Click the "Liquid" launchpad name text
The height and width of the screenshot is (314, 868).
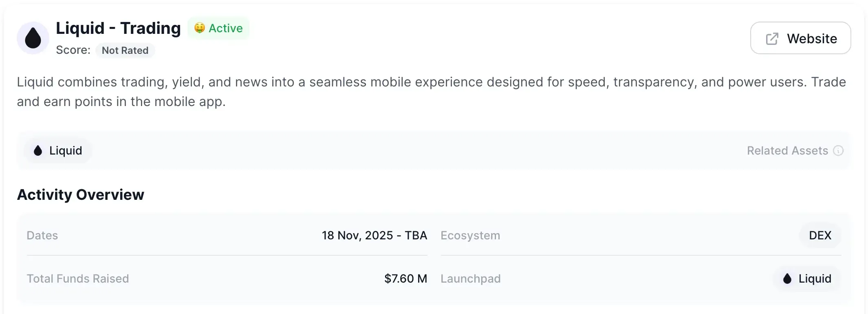815,279
